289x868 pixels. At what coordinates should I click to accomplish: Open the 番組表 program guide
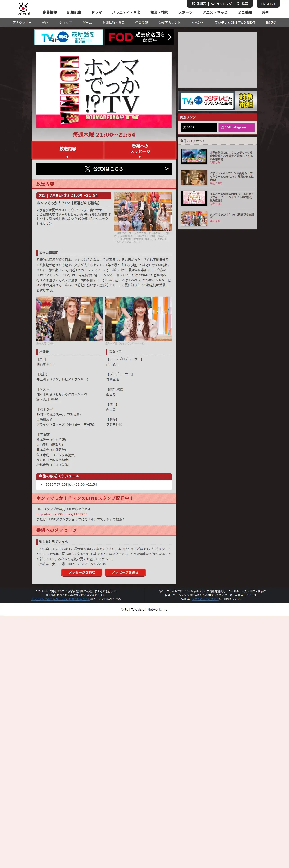point(199,4)
